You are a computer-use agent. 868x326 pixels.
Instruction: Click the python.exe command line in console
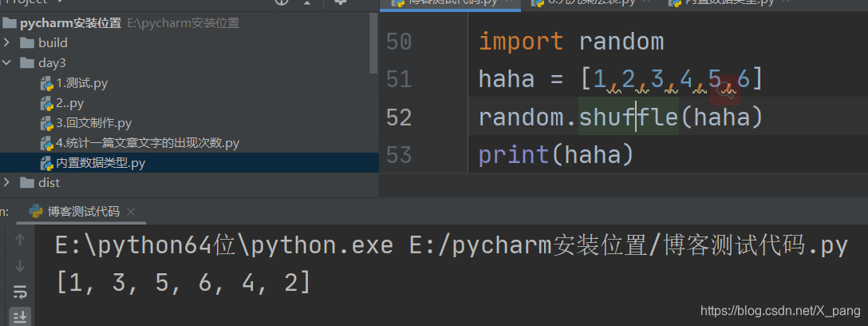[452, 245]
